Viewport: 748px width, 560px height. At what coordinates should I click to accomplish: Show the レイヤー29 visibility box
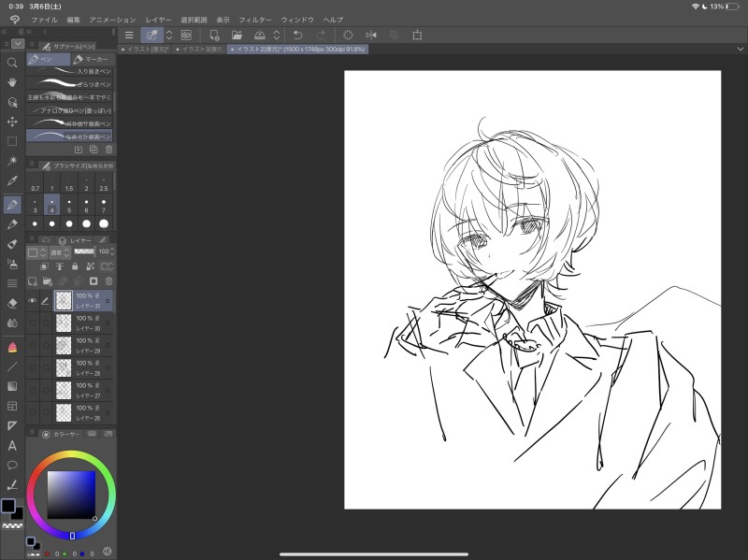[33, 345]
